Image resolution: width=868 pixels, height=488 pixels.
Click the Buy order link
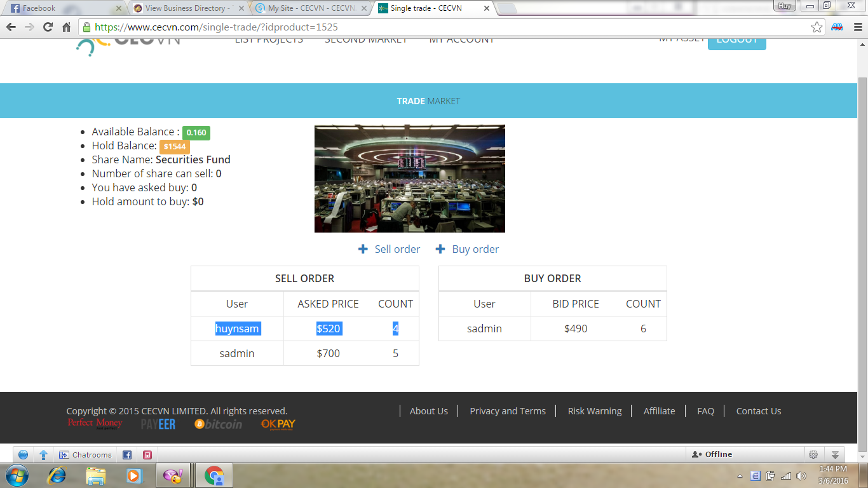[475, 249]
